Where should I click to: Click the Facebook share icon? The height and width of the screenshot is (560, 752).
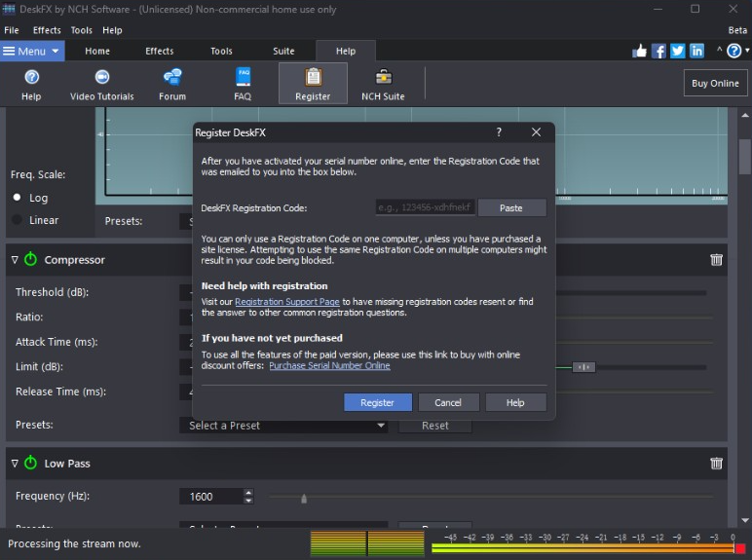click(x=658, y=51)
